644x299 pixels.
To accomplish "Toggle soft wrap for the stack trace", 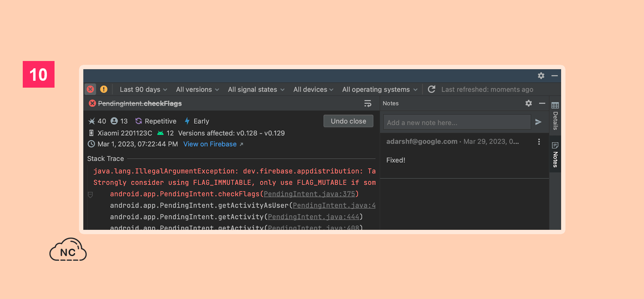I will coord(368,104).
